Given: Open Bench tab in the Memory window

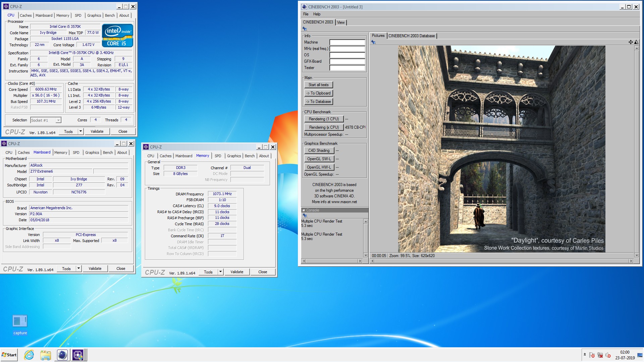Looking at the screenshot, I should tap(250, 156).
